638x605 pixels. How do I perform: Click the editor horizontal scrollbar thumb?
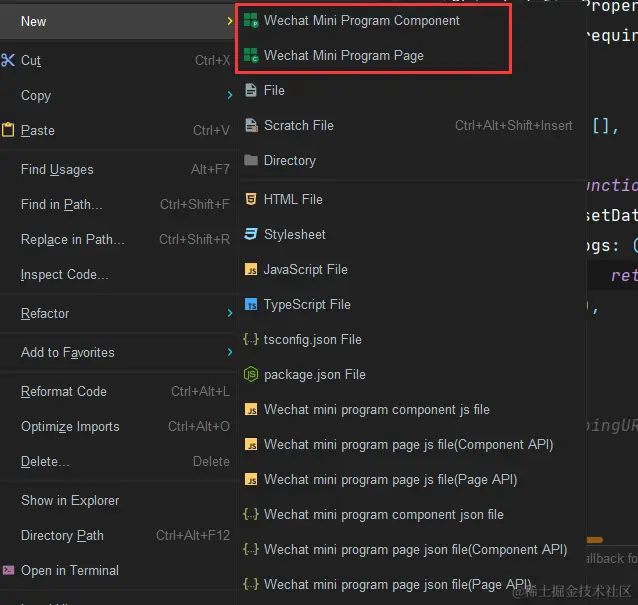click(594, 540)
